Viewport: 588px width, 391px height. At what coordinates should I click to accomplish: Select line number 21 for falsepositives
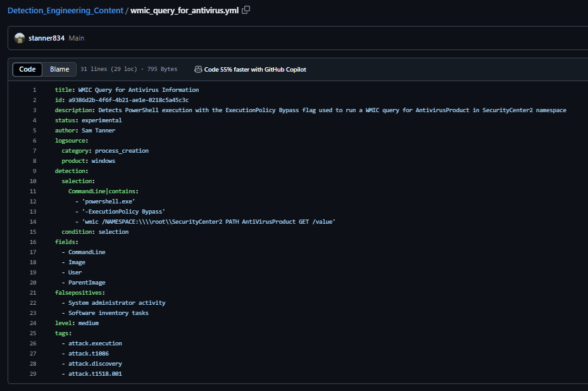[x=33, y=293]
